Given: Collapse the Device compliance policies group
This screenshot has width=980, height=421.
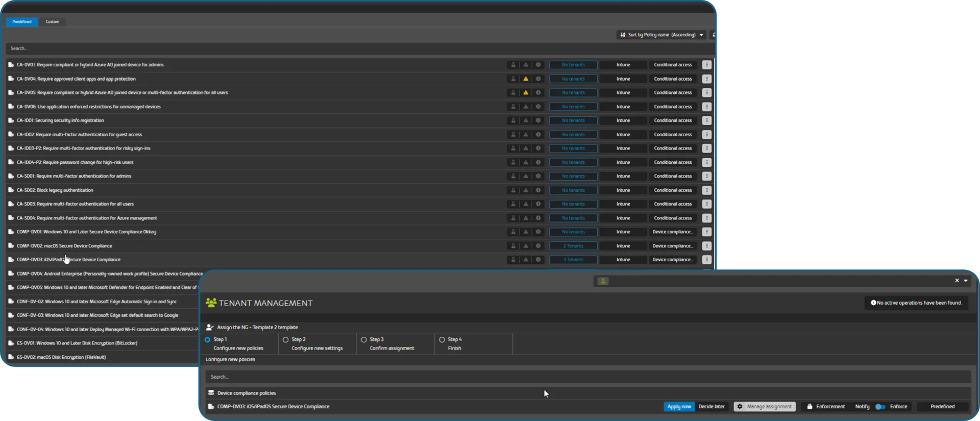Looking at the screenshot, I should [211, 393].
